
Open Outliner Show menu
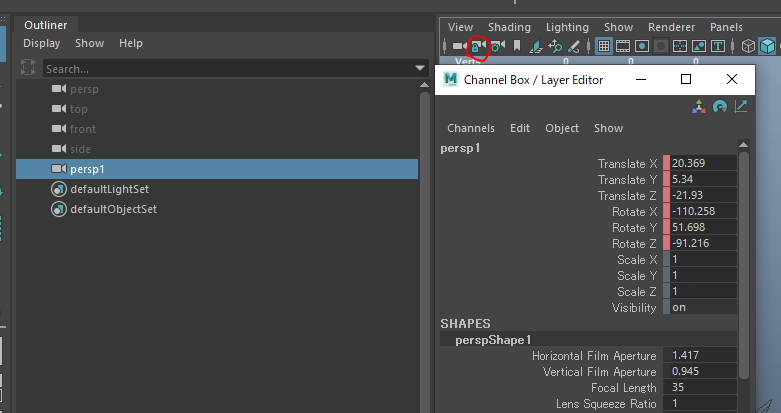tap(90, 43)
